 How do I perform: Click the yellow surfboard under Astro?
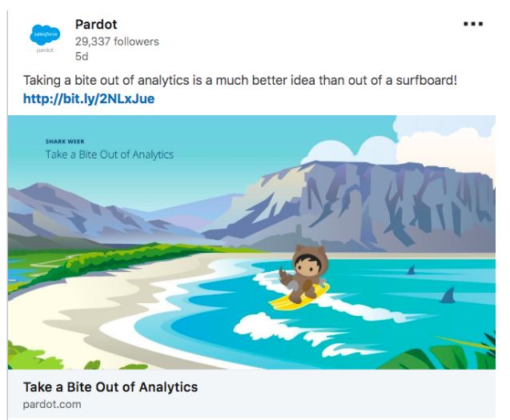(299, 298)
